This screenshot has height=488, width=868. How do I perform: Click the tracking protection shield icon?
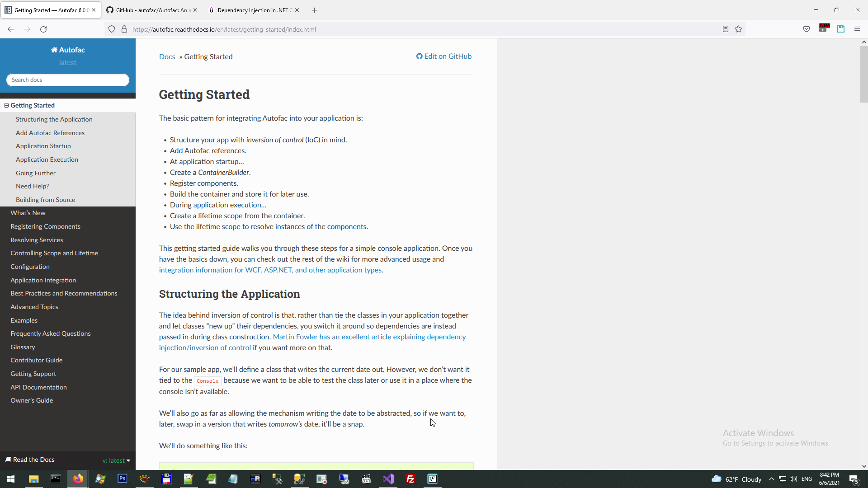[x=112, y=29]
